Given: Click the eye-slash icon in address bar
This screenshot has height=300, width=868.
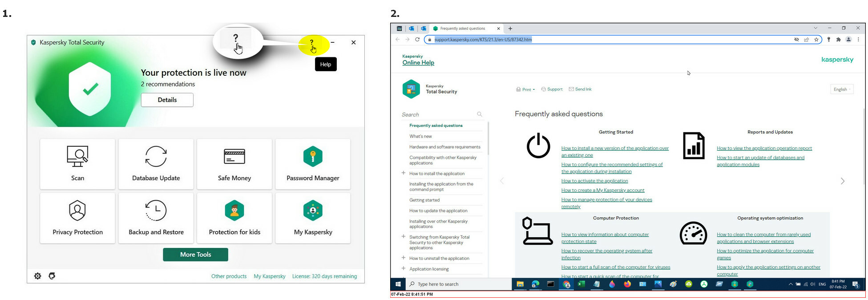Looking at the screenshot, I should coord(796,40).
